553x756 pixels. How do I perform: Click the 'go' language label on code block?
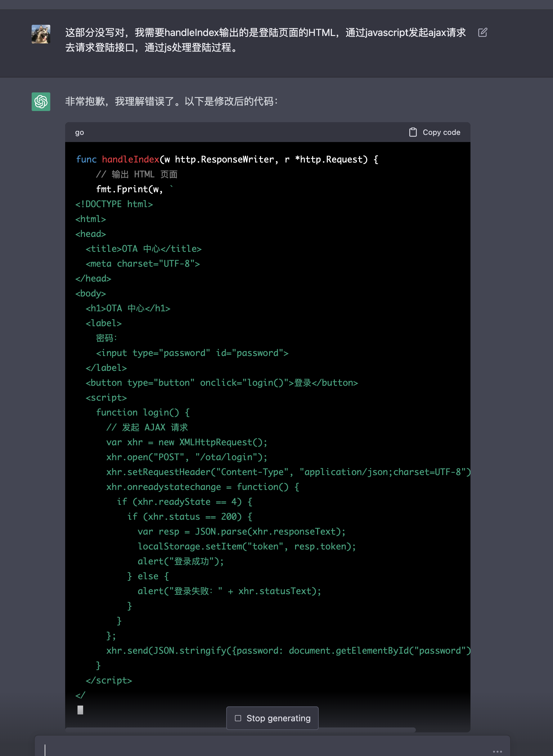click(x=79, y=132)
